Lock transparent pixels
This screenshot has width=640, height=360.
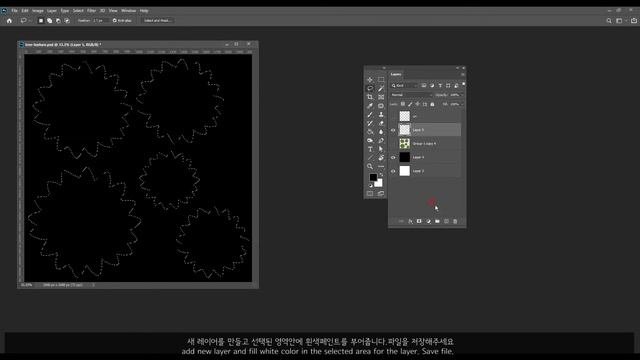402,104
